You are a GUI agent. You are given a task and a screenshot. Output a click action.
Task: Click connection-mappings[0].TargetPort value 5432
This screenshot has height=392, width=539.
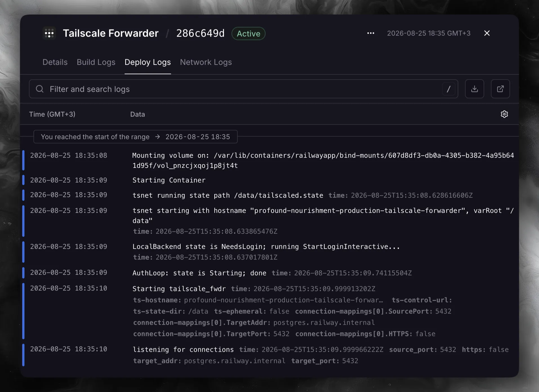click(281, 334)
